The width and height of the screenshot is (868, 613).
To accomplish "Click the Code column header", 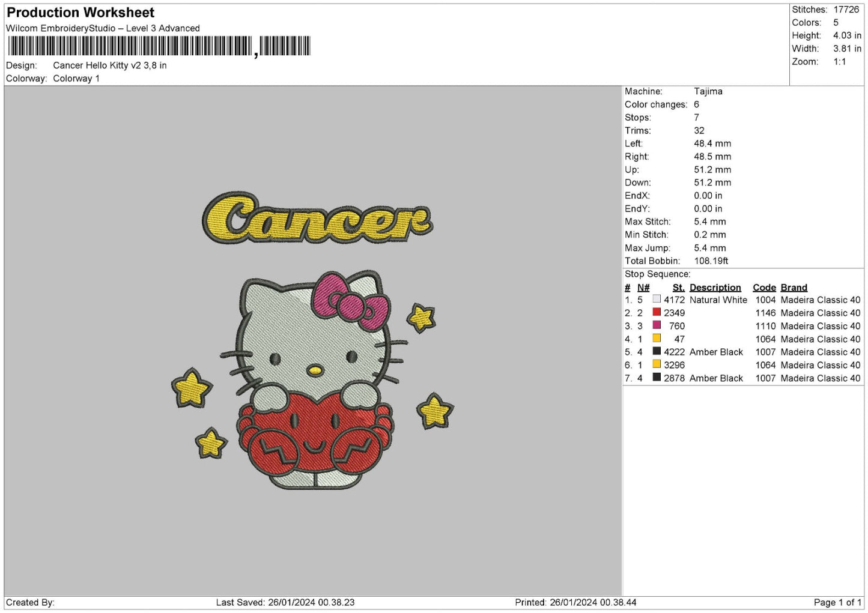I will 764,288.
